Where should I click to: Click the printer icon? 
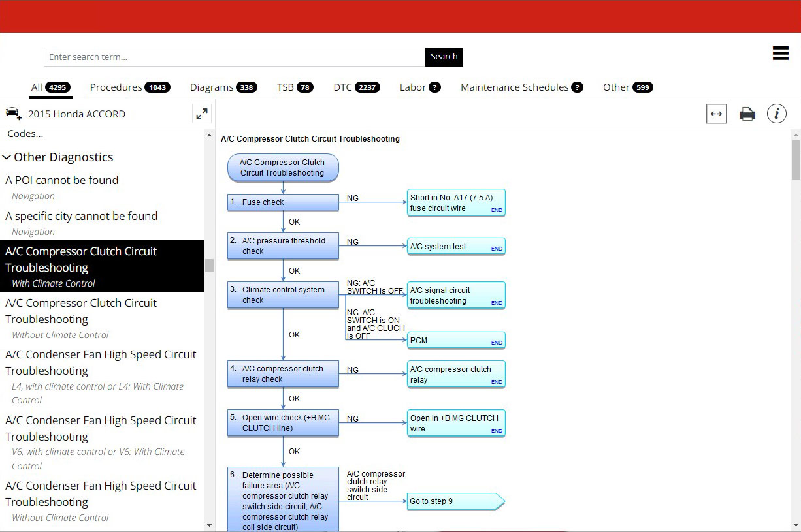coord(747,114)
